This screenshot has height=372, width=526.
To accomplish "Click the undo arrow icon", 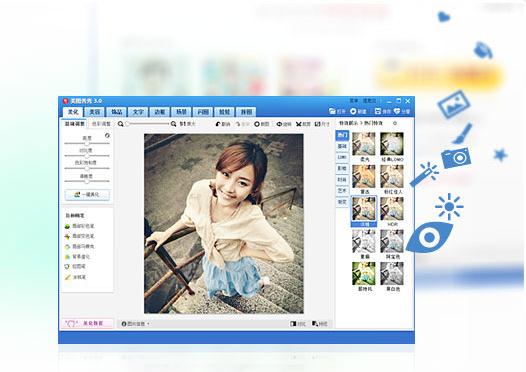I will click(218, 124).
